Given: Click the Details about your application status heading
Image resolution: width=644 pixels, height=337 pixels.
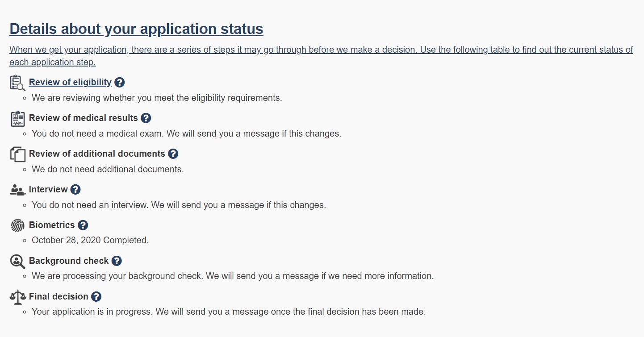Looking at the screenshot, I should pos(136,29).
